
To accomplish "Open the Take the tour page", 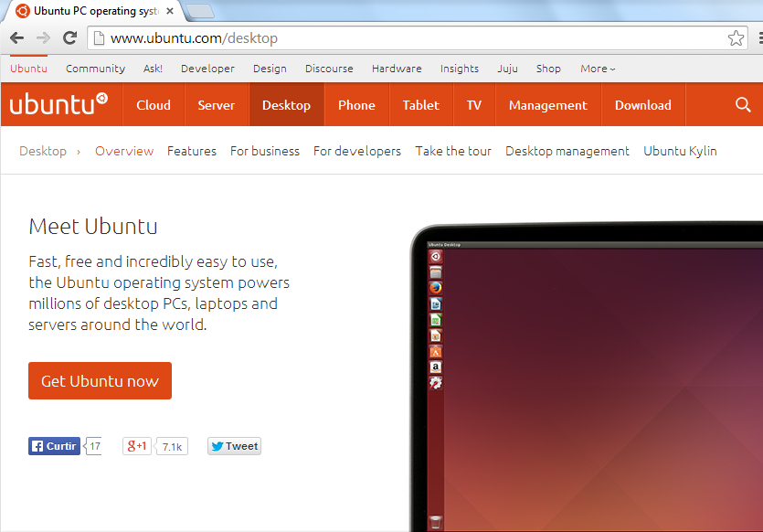I will pyautogui.click(x=453, y=151).
